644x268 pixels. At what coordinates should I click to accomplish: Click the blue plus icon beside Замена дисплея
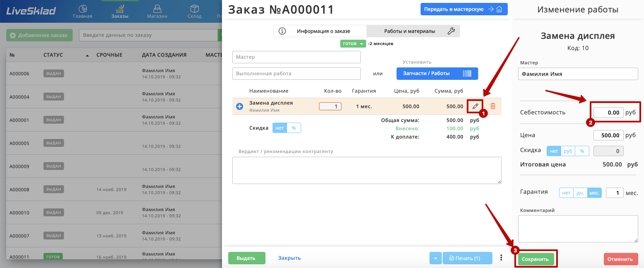[x=239, y=106]
